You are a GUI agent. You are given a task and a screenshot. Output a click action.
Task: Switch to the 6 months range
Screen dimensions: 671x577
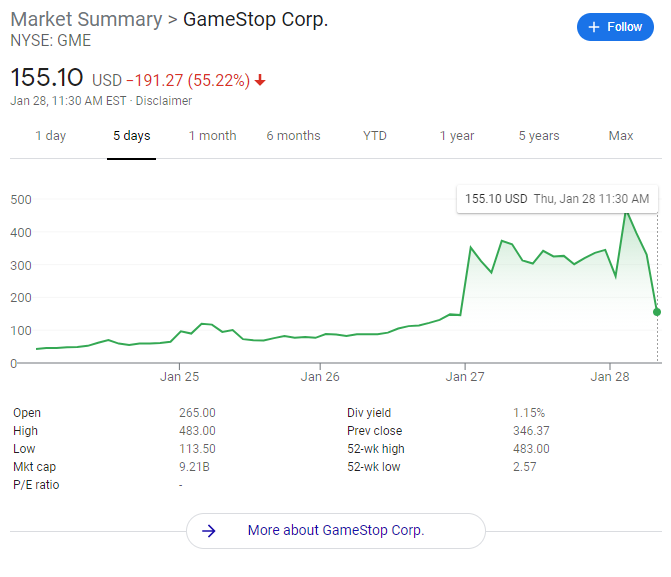pos(293,136)
